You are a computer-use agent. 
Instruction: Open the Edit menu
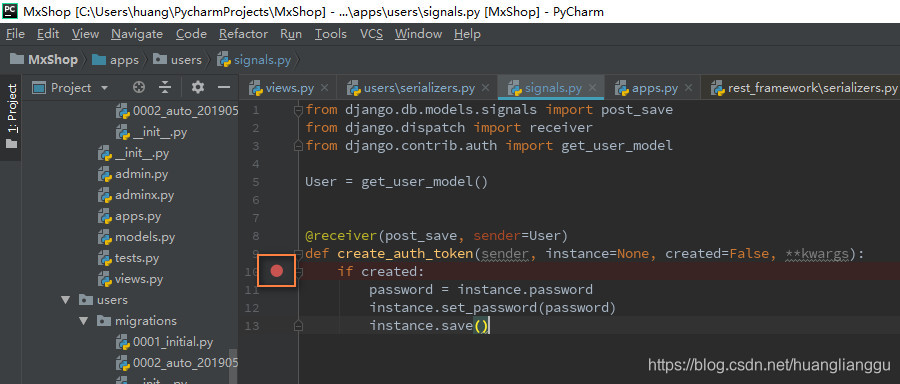tap(48, 34)
